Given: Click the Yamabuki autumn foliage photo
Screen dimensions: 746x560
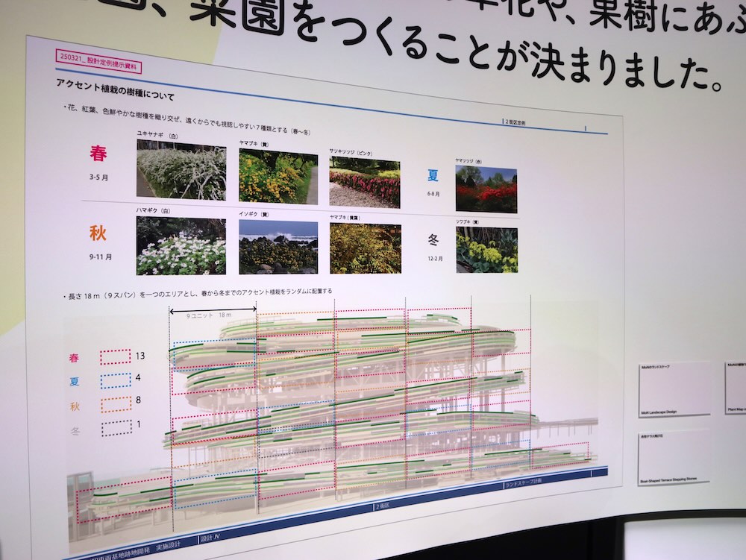Looking at the screenshot, I should coord(365,249).
